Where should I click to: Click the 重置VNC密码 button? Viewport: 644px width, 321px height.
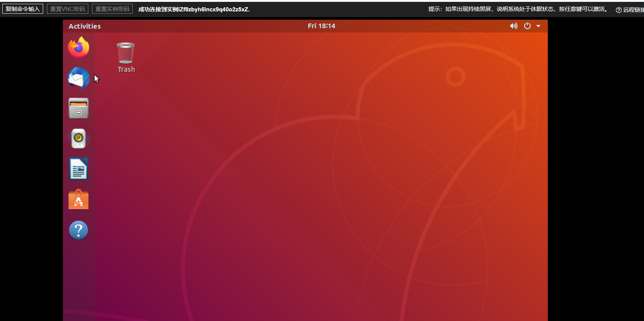pyautogui.click(x=67, y=9)
